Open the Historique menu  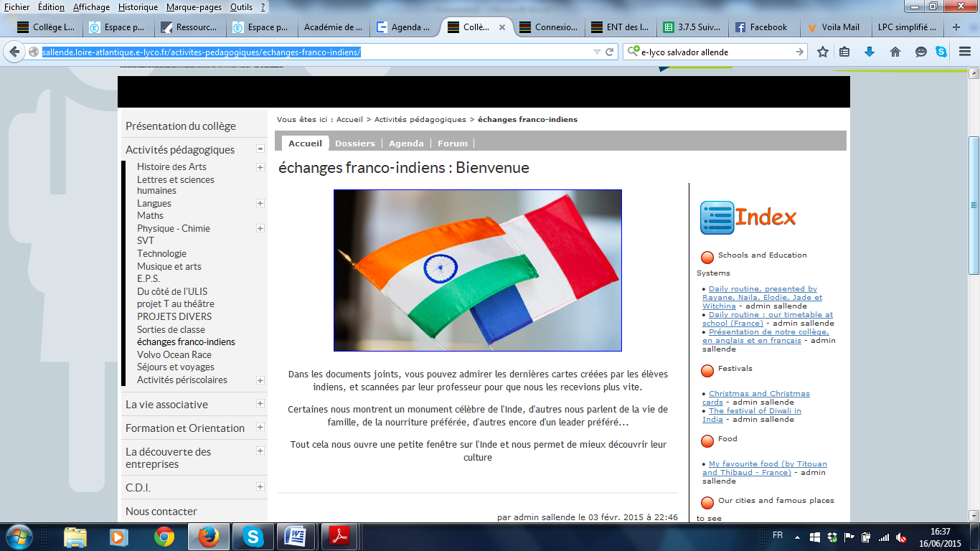[x=138, y=6]
